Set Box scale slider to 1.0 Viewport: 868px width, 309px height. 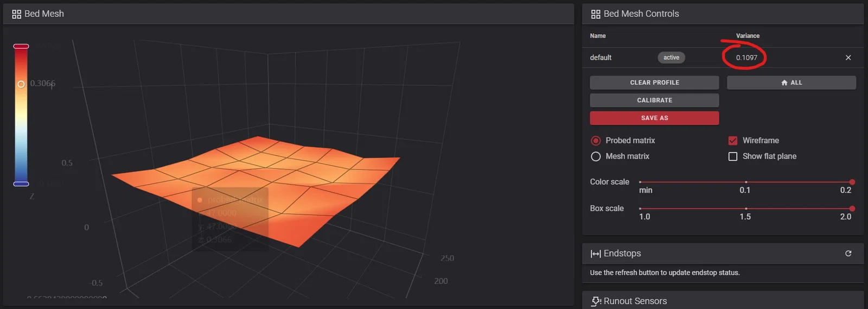point(640,209)
